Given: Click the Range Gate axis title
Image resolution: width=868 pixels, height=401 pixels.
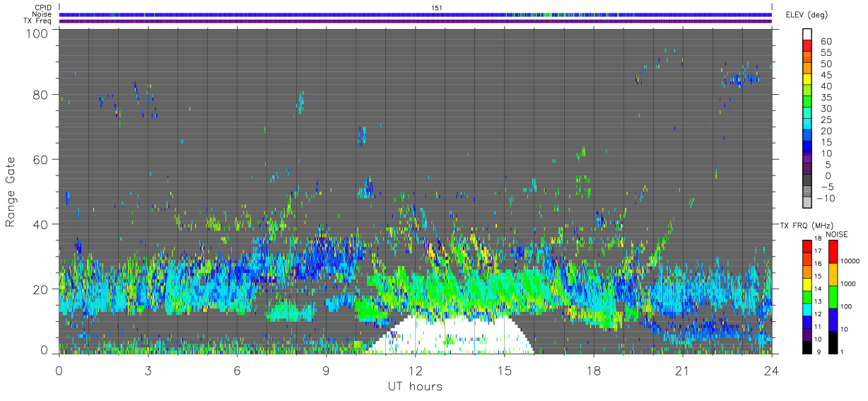Looking at the screenshot, I should coord(11,192).
